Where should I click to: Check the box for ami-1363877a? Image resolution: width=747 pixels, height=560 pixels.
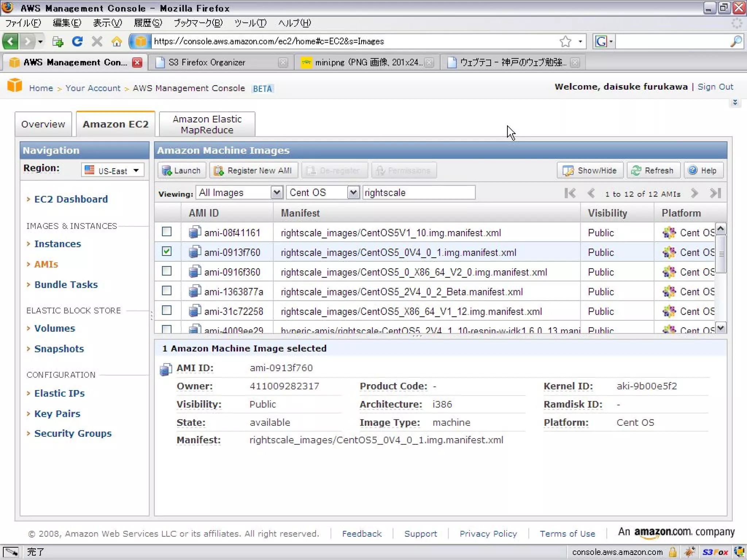click(x=167, y=291)
